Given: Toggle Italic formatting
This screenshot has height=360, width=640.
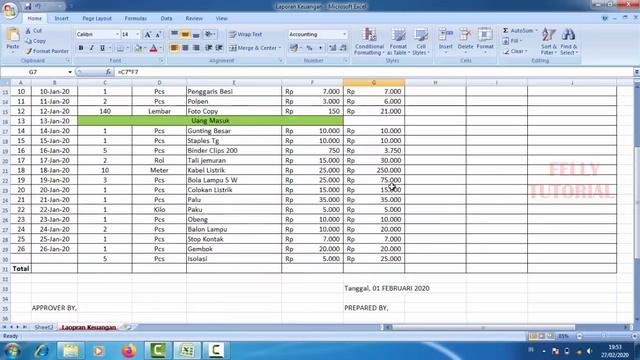Looking at the screenshot, I should click(91, 48).
